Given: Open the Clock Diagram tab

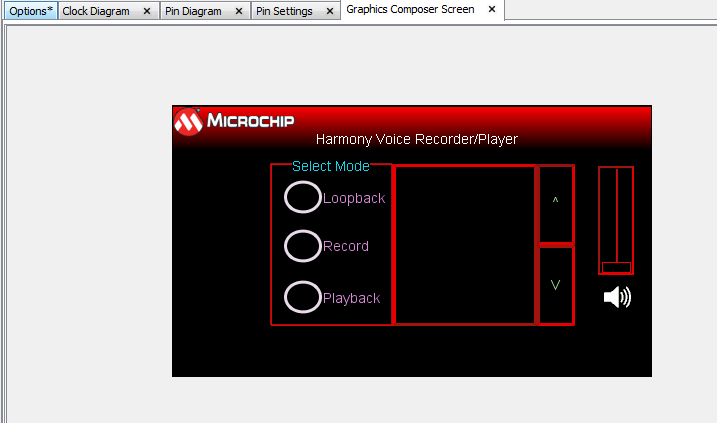Looking at the screenshot, I should pos(96,11).
